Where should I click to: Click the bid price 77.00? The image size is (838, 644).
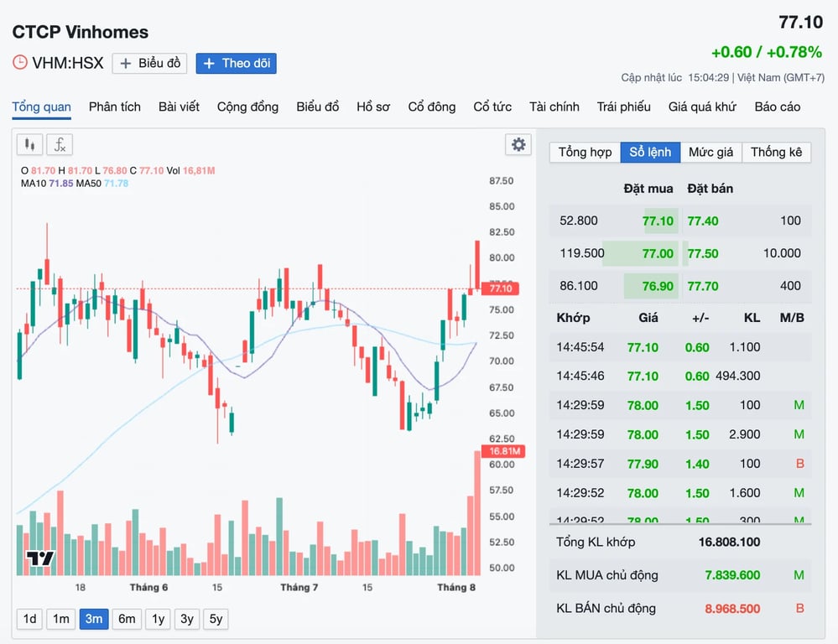pyautogui.click(x=658, y=254)
